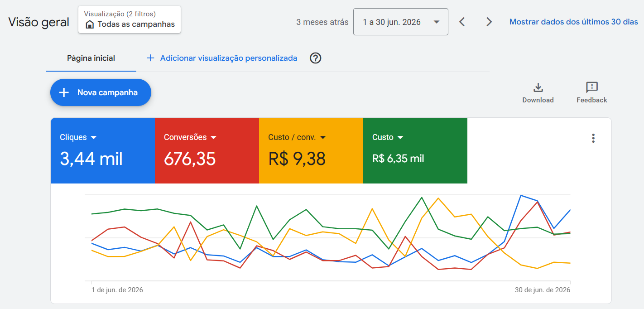Open the Feedback icon
Screen dimensions: 644x309
pos(592,87)
